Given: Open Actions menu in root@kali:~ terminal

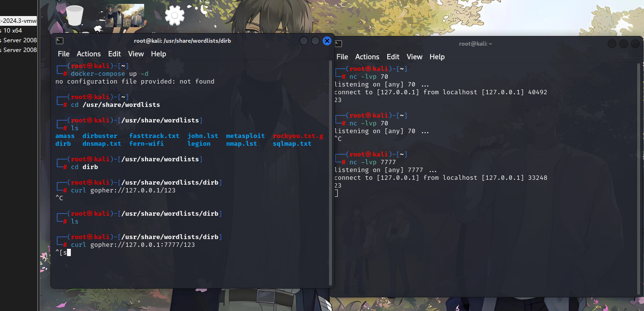Looking at the screenshot, I should 367,57.
